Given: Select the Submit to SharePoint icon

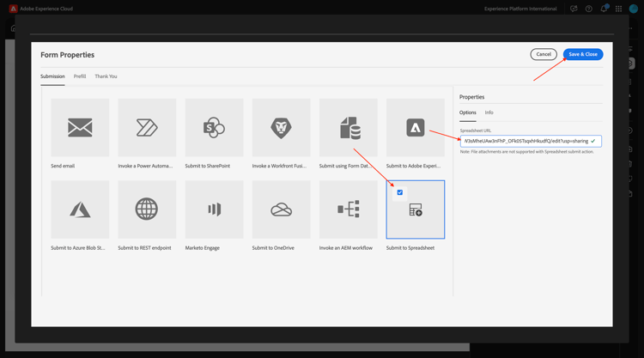Looking at the screenshot, I should 214,127.
